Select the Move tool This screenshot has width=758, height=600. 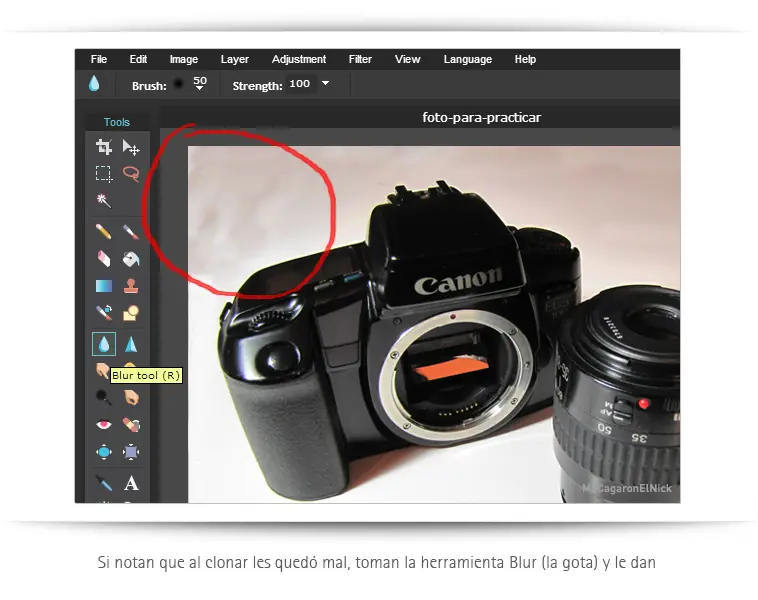coord(131,147)
